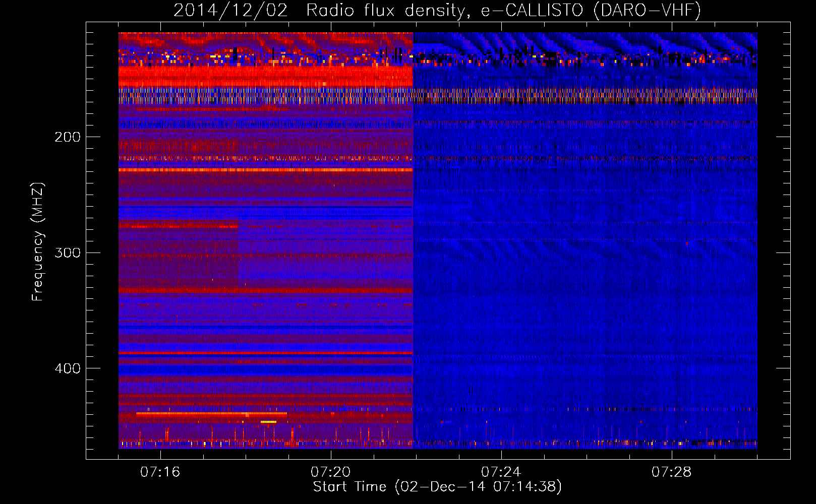
Task: Click the 400 frequency tick label
Action: [x=68, y=368]
